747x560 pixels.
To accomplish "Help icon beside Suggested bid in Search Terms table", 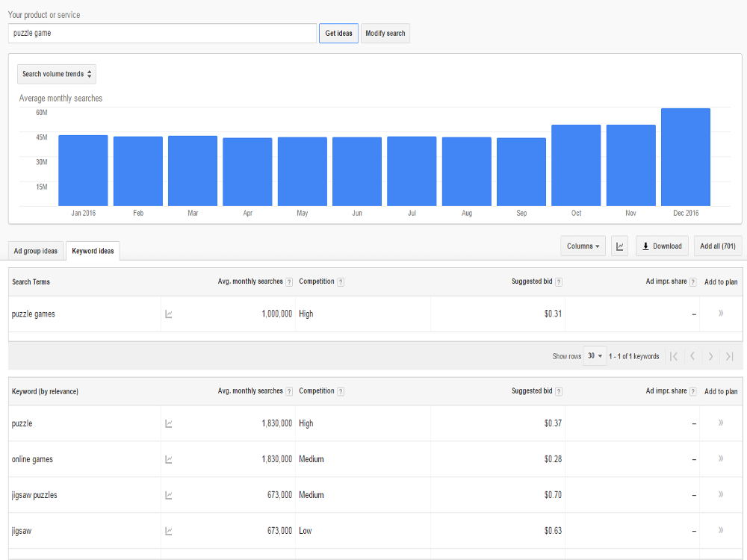I will tap(559, 282).
